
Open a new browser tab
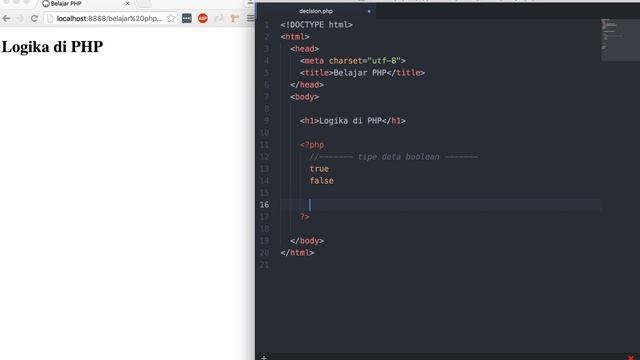pyautogui.click(x=144, y=3)
